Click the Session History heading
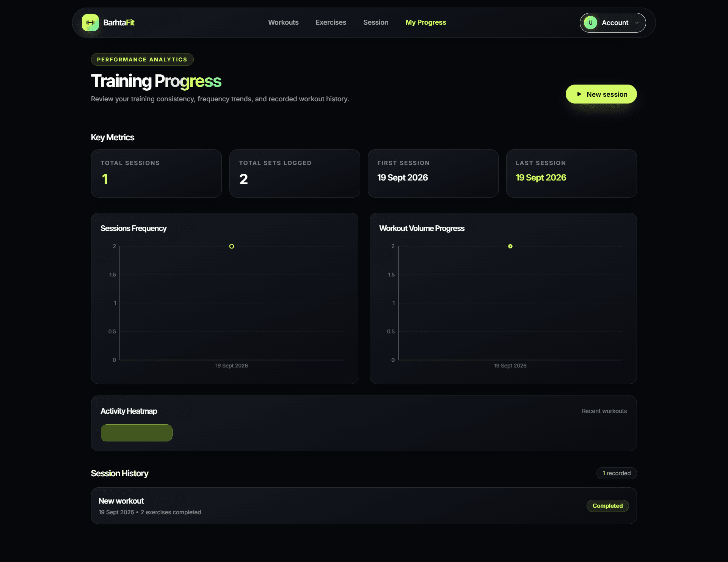Screen dimensions: 728x562 point(119,473)
